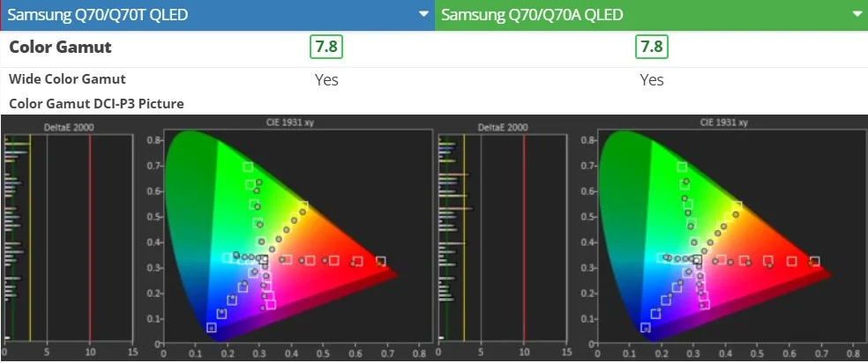This screenshot has height=363, width=868.
Task: Click the Q70A Wide Color Gamut 'Yes' value
Action: pos(652,80)
